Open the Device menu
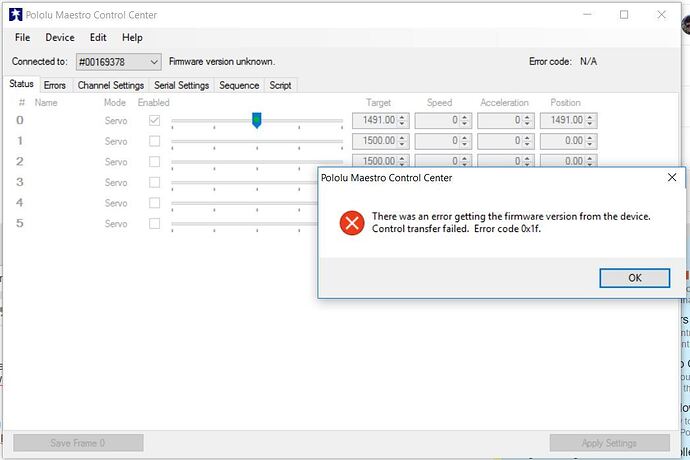690x460 pixels. click(x=60, y=38)
